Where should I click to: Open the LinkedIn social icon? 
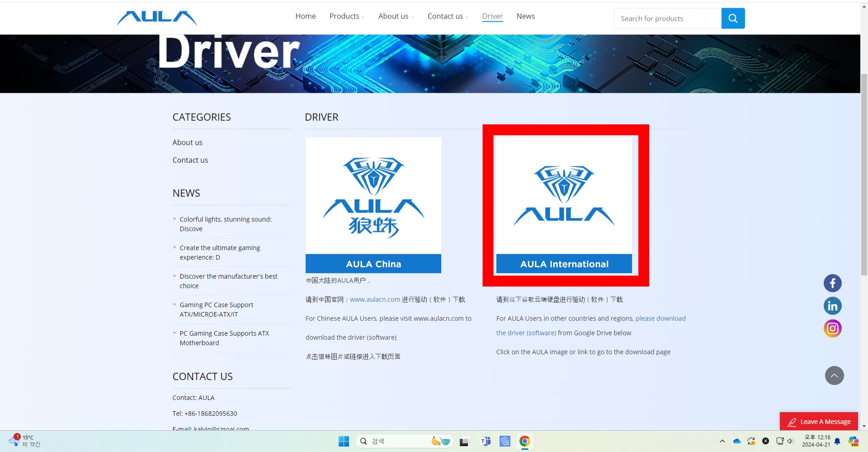(x=832, y=306)
